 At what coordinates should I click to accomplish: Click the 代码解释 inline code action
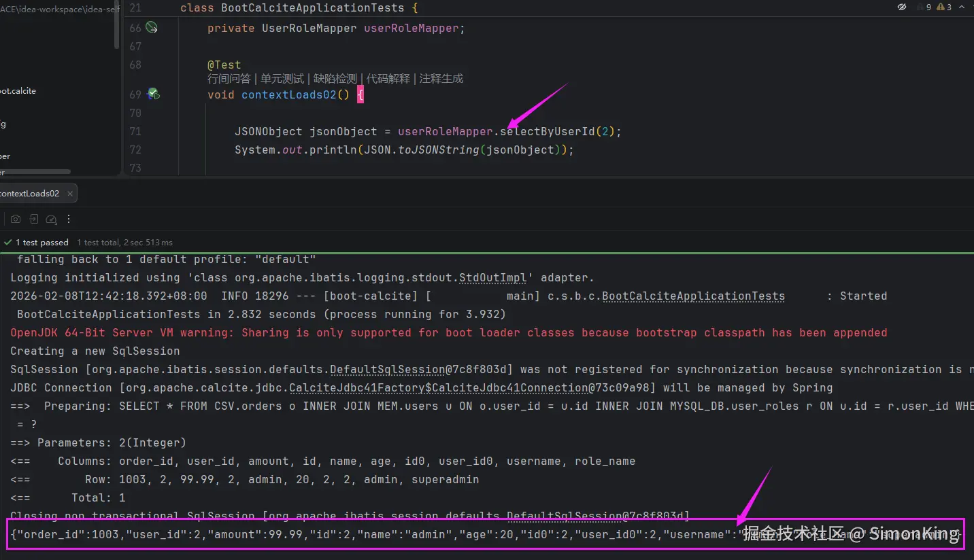point(388,79)
